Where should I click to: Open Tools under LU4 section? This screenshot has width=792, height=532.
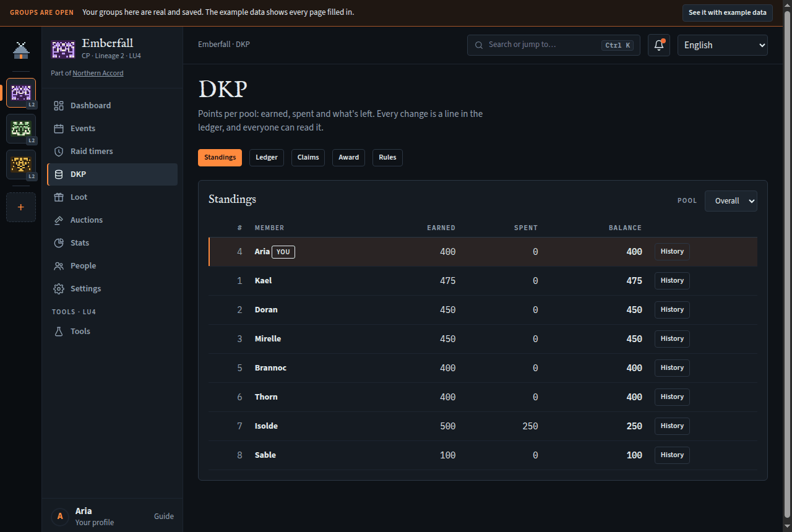pos(112,332)
